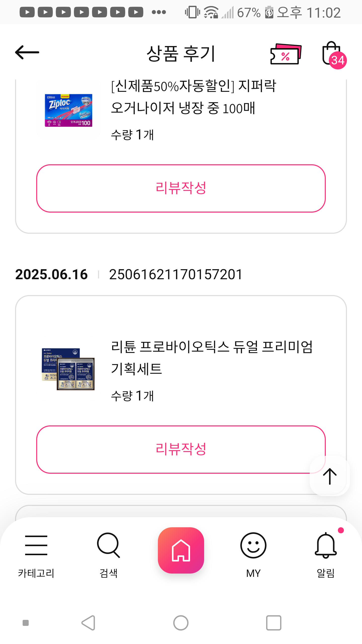Select order number 25061621170157201
Image resolution: width=362 pixels, height=644 pixels.
175,274
